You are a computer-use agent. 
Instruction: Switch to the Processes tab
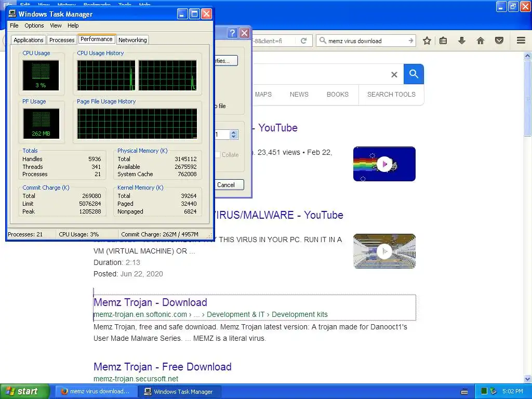point(62,40)
